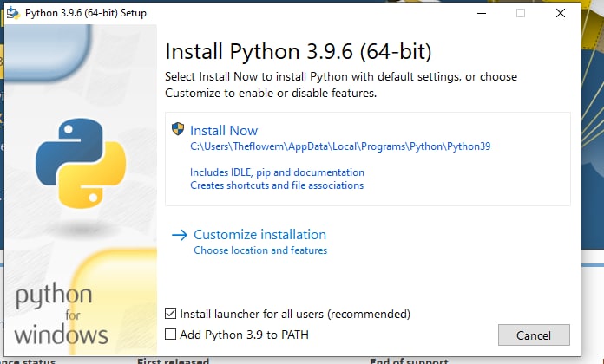Click the 'Python 3.9.6 (64-bit) Setup' title text

pyautogui.click(x=86, y=13)
